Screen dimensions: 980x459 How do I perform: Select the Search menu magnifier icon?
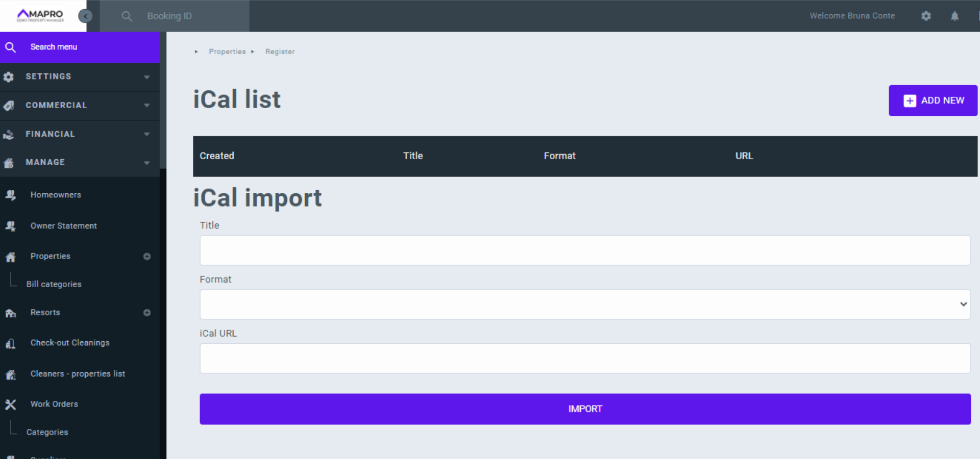tap(11, 47)
